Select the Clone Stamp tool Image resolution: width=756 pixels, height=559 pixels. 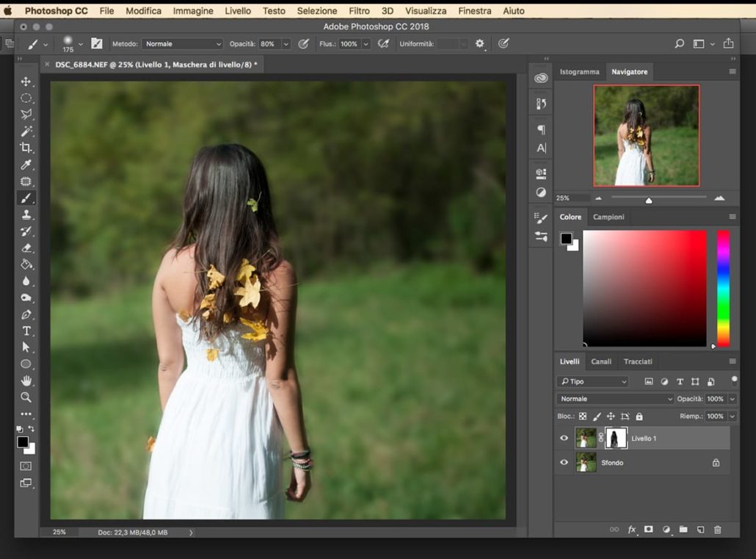coord(26,214)
